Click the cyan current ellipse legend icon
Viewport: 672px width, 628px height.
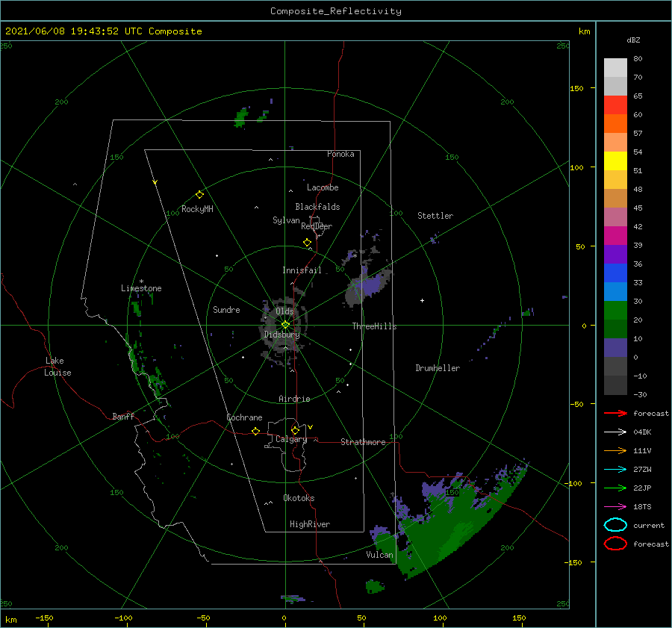click(x=615, y=525)
